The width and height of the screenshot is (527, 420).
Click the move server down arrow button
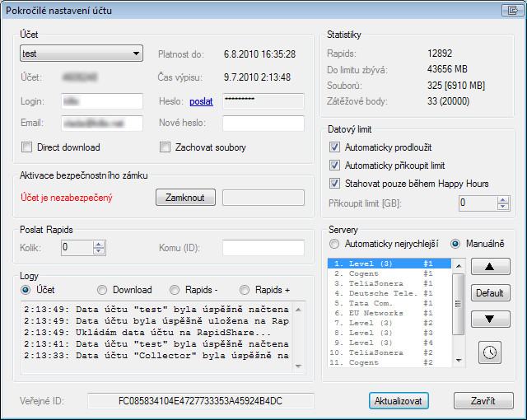click(490, 319)
